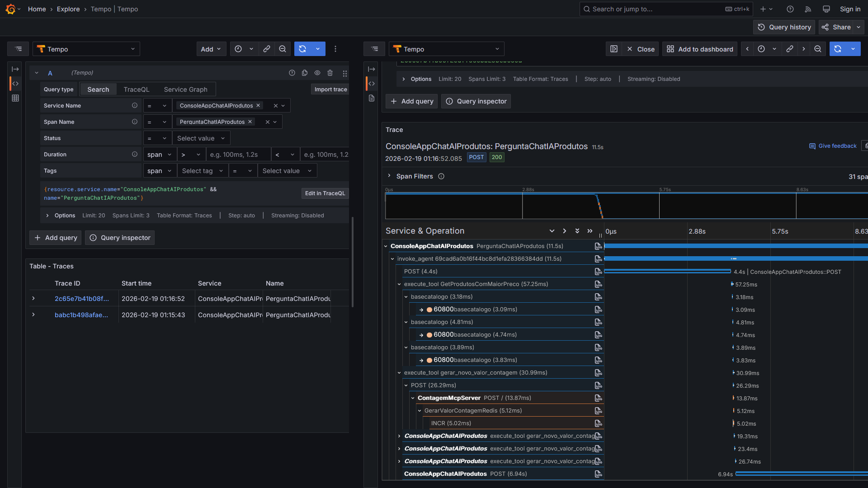Viewport: 868px width, 488px height.
Task: Open logs icon for ContagemMcpServer span row
Action: point(598,398)
